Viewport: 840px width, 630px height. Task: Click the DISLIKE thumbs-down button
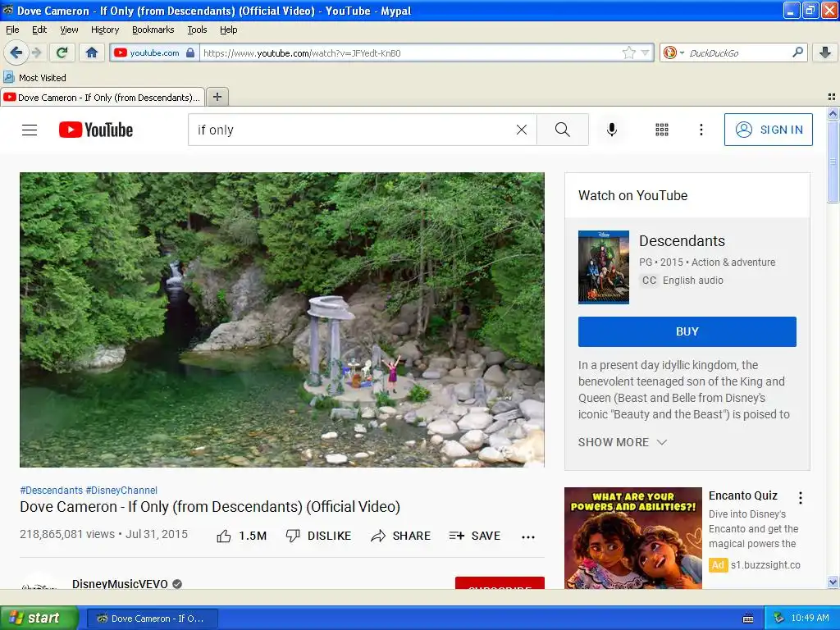coord(318,536)
